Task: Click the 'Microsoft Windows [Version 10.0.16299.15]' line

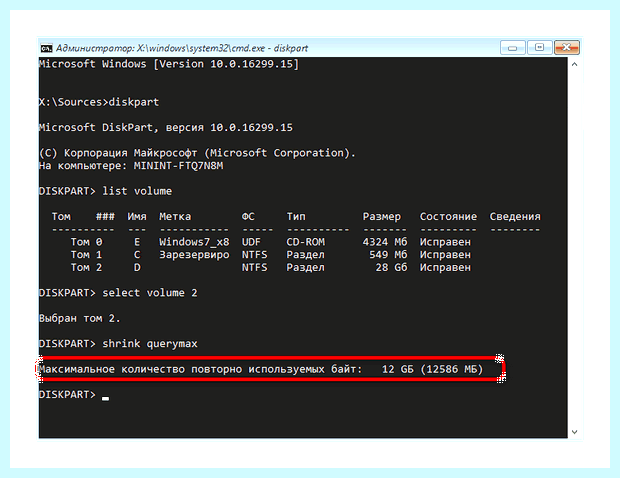Action: pyautogui.click(x=169, y=64)
